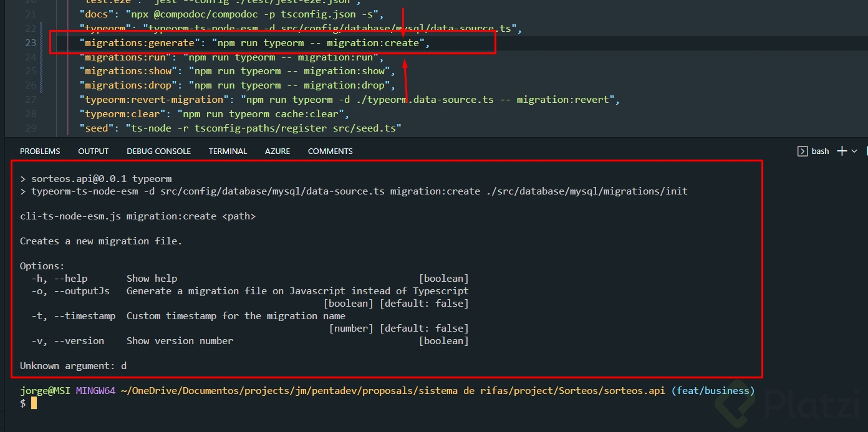The width and height of the screenshot is (868, 432).
Task: Open the OUTPUT panel tab
Action: coord(94,151)
